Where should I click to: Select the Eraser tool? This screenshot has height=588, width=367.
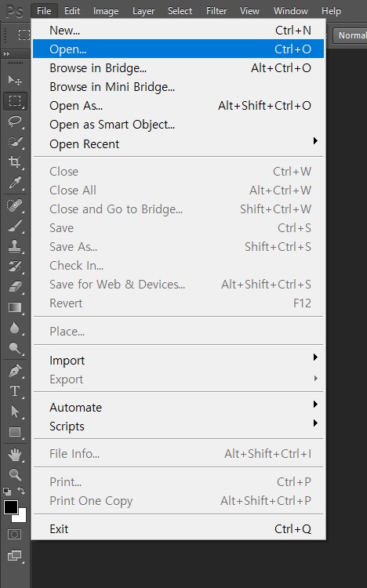tap(15, 287)
